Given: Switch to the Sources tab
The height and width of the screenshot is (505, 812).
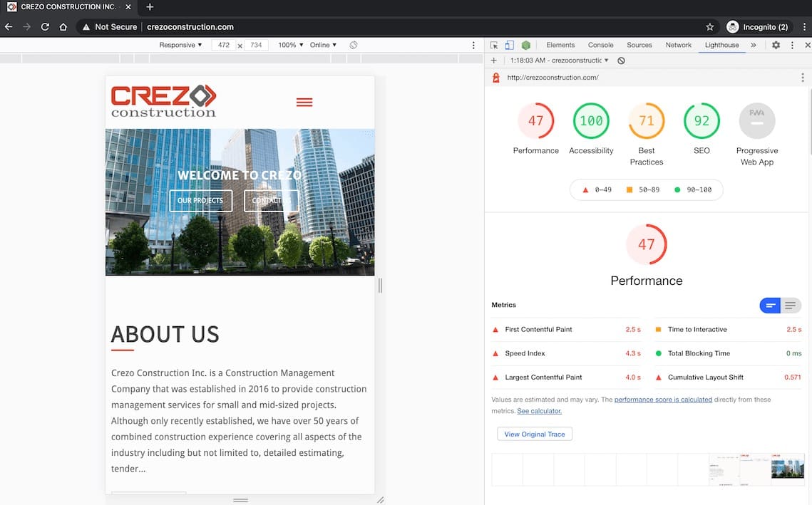Looking at the screenshot, I should tap(639, 45).
